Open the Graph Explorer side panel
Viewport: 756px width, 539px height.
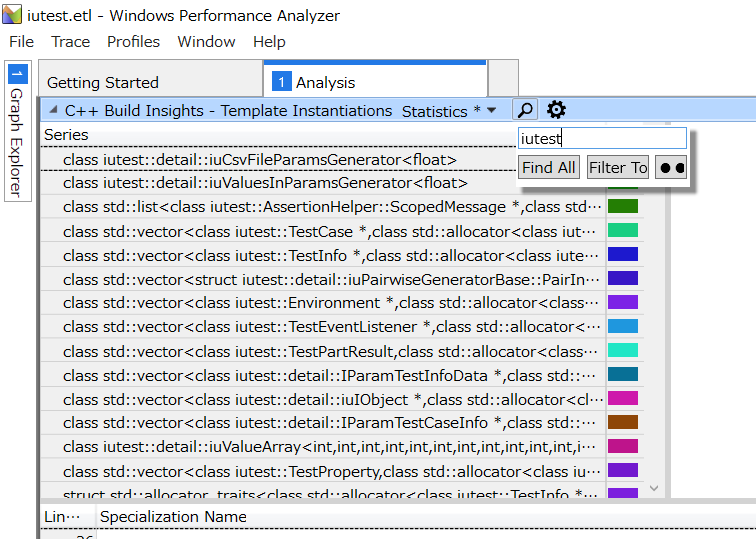pos(18,131)
